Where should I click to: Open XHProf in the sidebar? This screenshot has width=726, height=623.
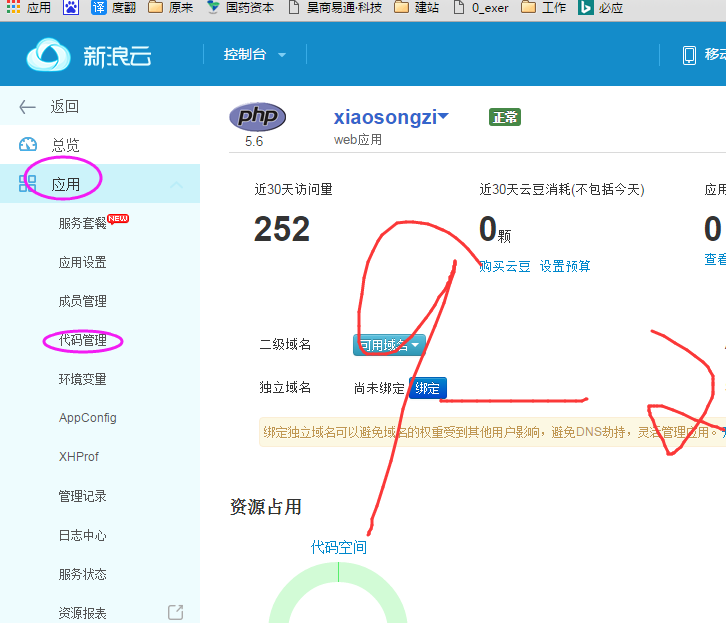(79, 457)
